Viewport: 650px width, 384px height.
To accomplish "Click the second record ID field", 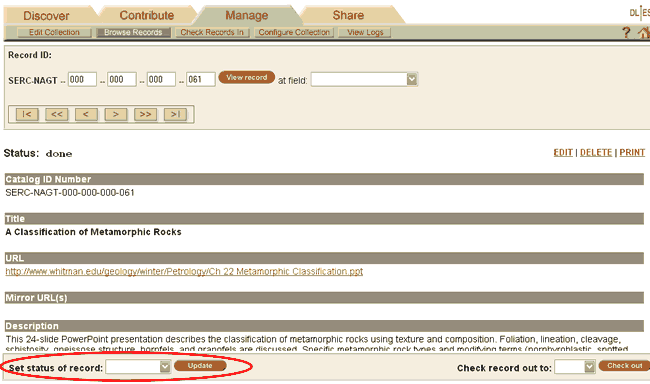I will coord(121,79).
